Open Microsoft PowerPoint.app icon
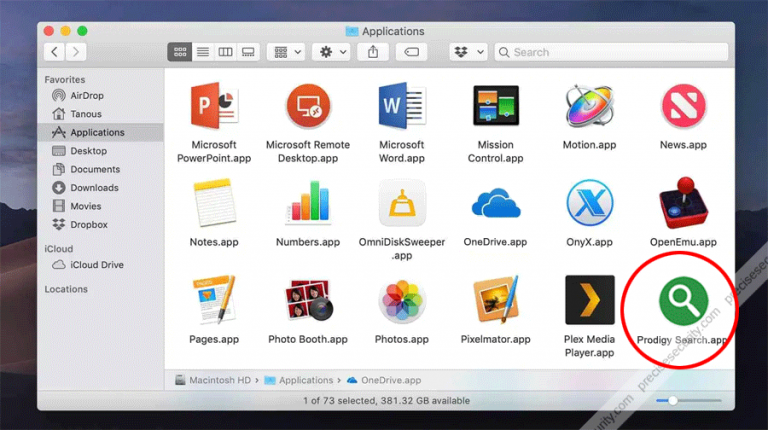This screenshot has width=768, height=430. tap(214, 106)
